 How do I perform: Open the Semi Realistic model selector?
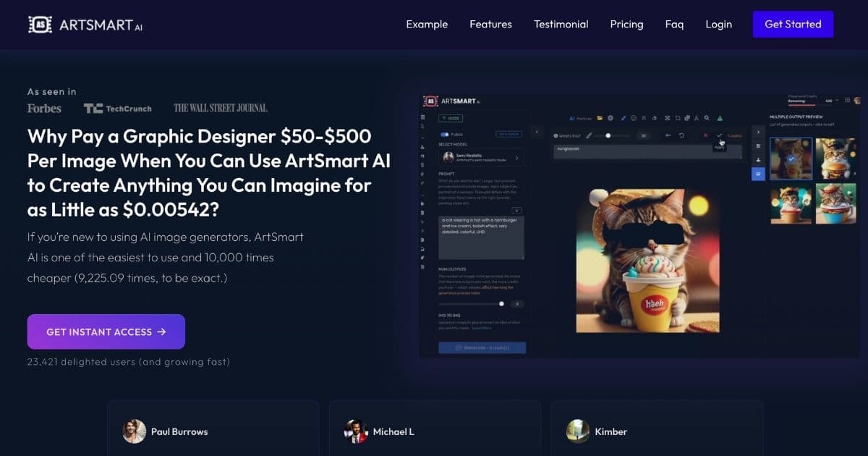(x=481, y=157)
